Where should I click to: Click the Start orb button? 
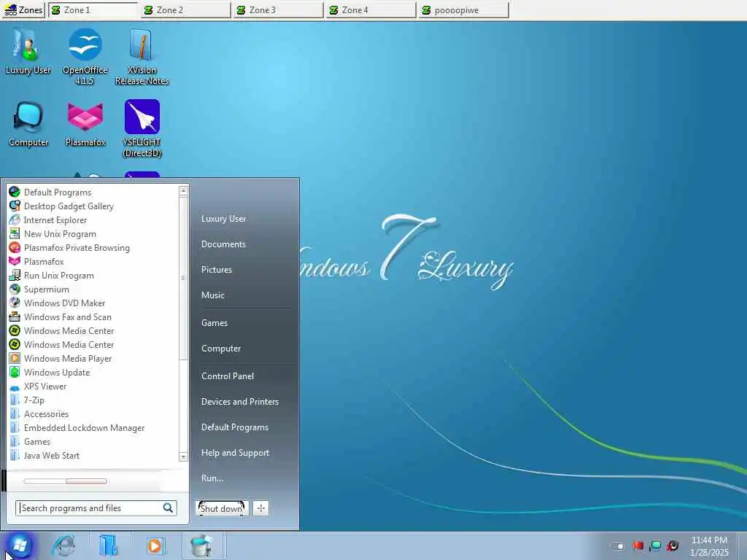20,545
